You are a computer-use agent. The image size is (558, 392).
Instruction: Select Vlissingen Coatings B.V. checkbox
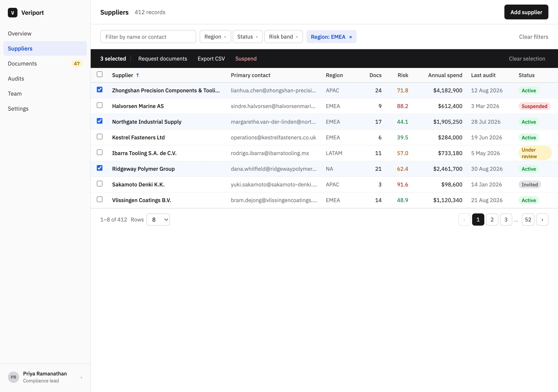point(100,199)
